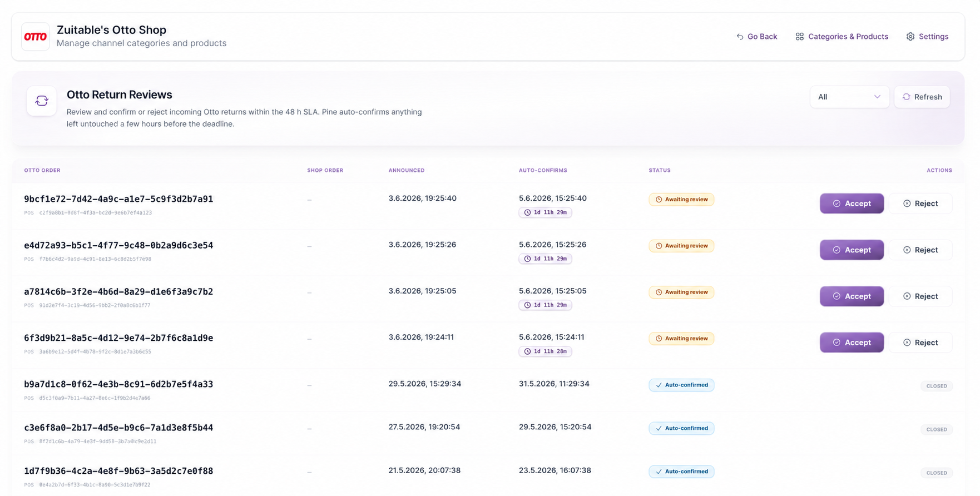This screenshot has height=496, width=980.
Task: Click auto-confirm date 29.5.2026, 15:20:54
Action: [555, 427]
